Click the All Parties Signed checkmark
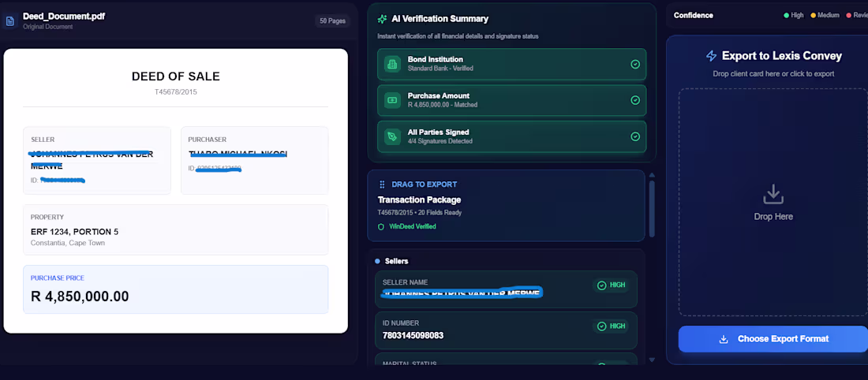 (635, 136)
